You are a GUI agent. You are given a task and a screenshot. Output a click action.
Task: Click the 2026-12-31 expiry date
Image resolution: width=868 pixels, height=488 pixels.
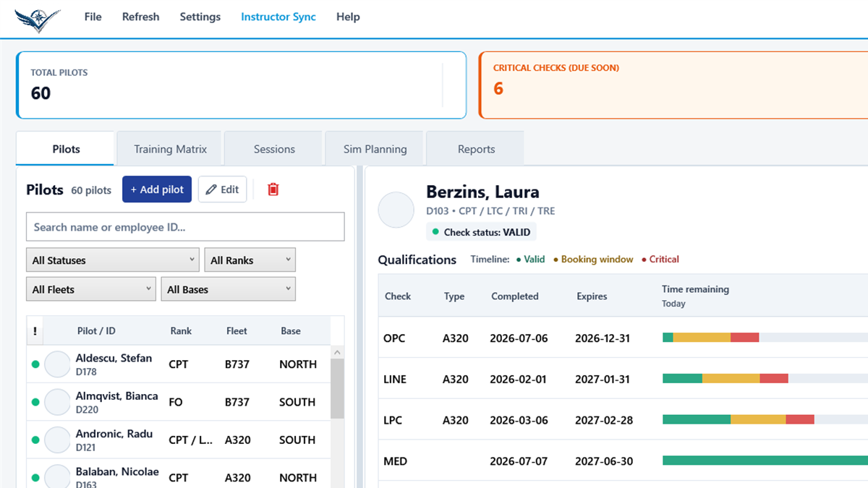[603, 338]
